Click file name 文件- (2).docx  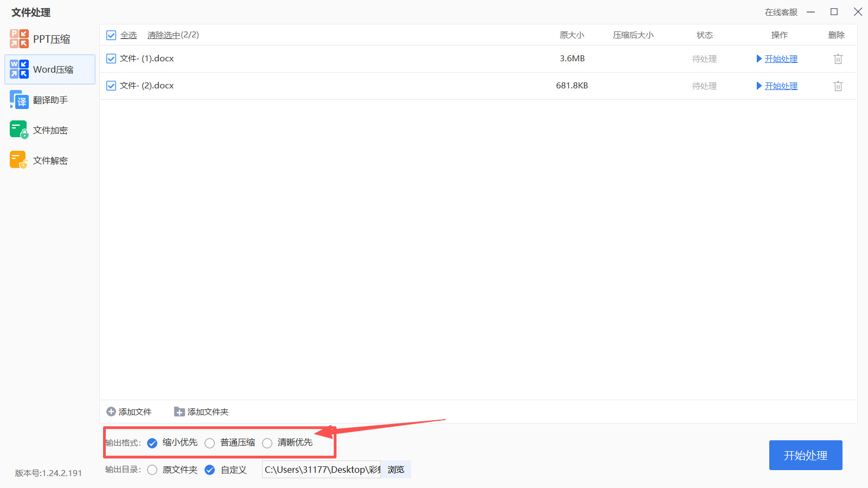pyautogui.click(x=147, y=86)
